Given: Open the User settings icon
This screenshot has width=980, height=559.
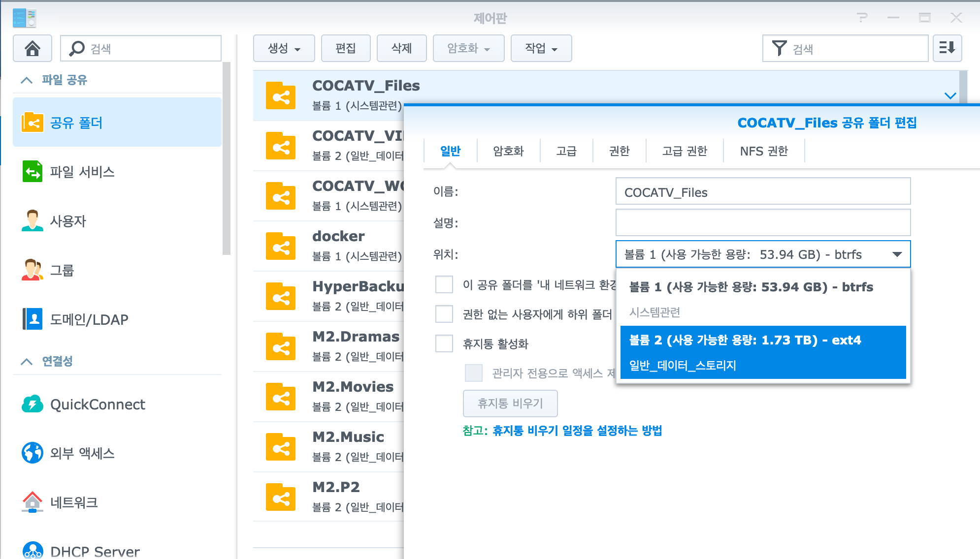Looking at the screenshot, I should pos(33,221).
